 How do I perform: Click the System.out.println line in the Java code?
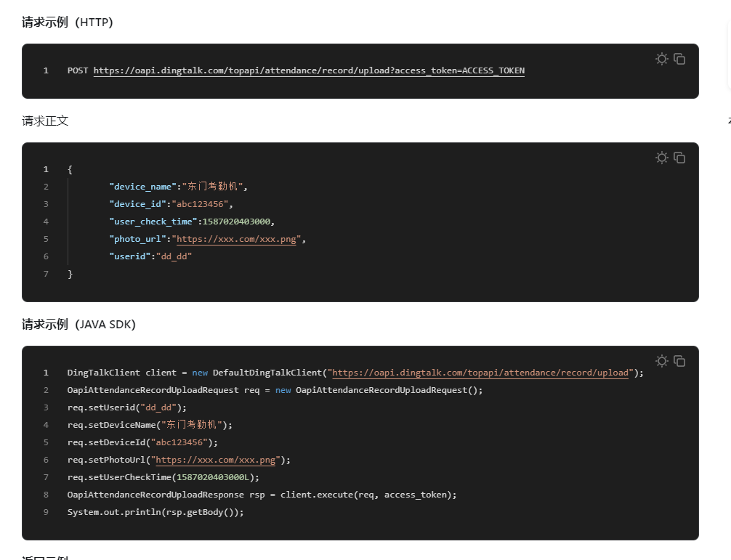pyautogui.click(x=156, y=512)
